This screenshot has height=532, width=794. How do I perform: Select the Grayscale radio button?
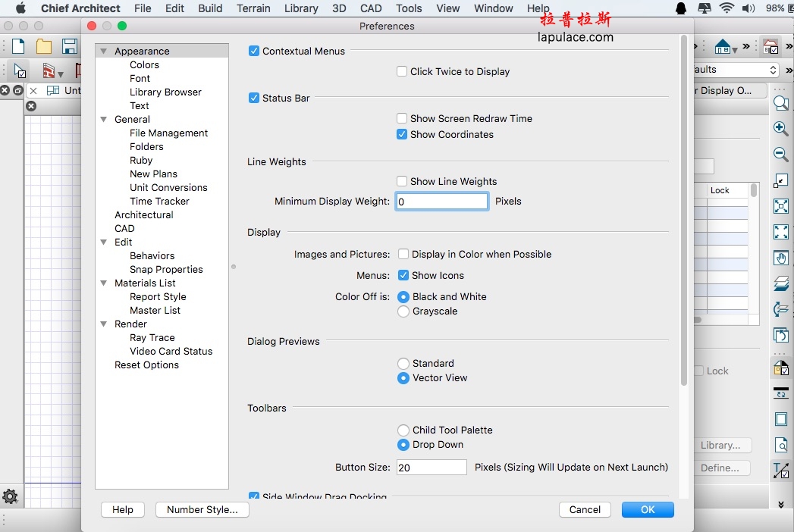coord(403,311)
